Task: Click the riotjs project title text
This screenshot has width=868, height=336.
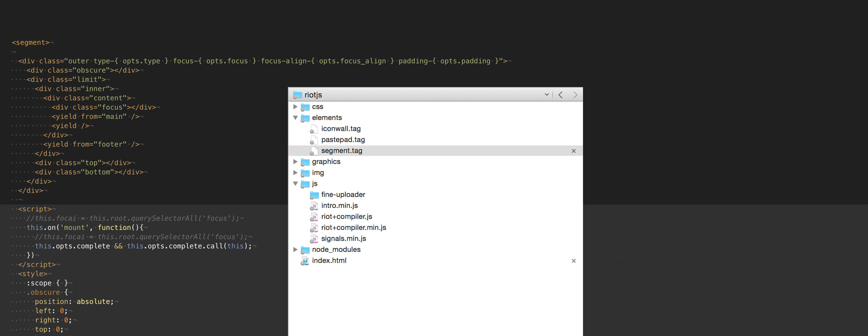Action: tap(313, 95)
